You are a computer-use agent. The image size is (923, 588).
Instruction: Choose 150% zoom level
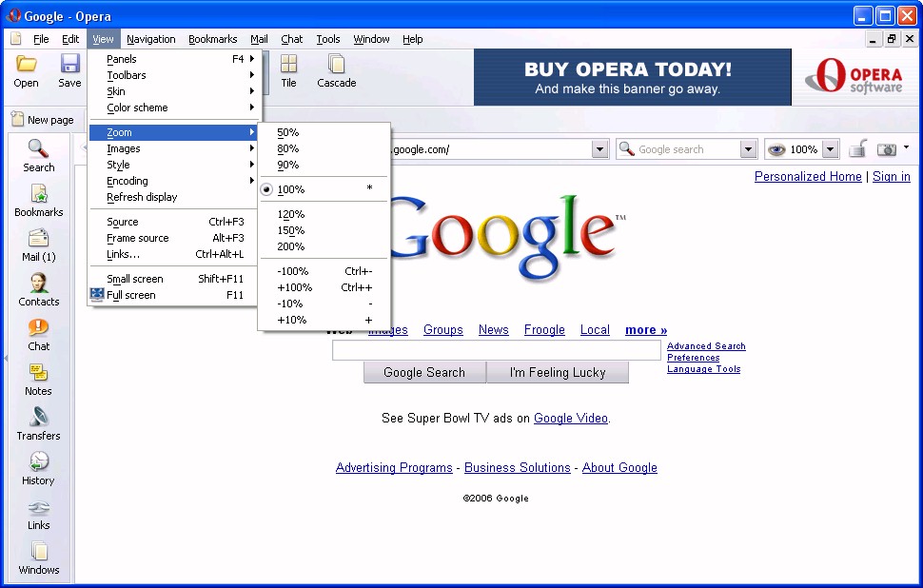tap(324, 230)
